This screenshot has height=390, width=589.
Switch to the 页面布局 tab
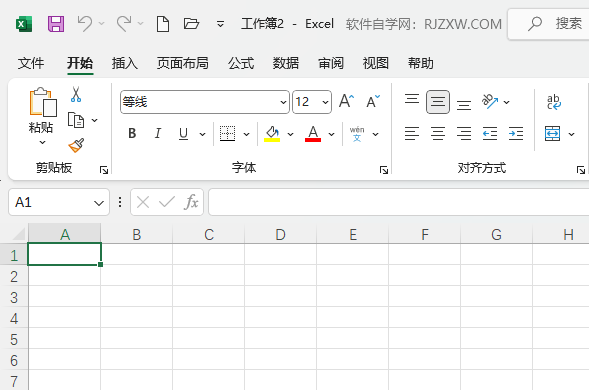[183, 63]
